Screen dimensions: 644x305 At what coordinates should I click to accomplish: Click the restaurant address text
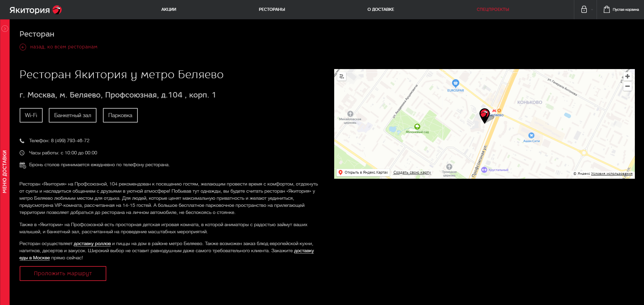coord(117,95)
